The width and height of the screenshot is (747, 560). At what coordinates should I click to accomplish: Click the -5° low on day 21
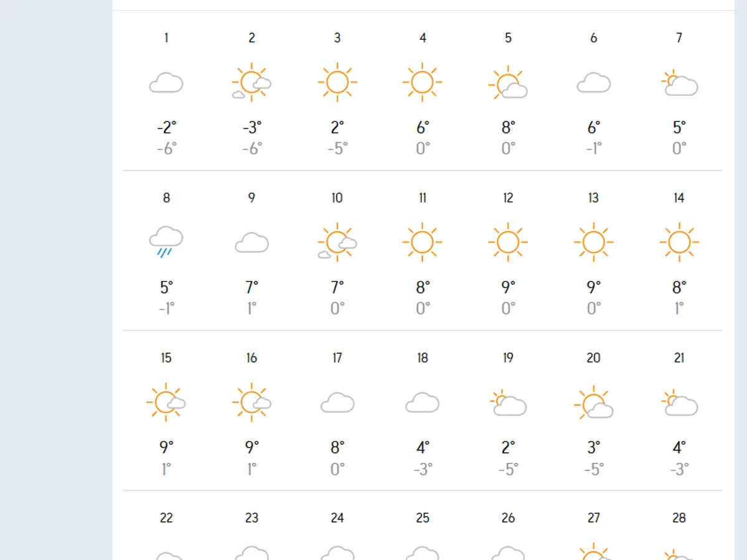coord(679,467)
